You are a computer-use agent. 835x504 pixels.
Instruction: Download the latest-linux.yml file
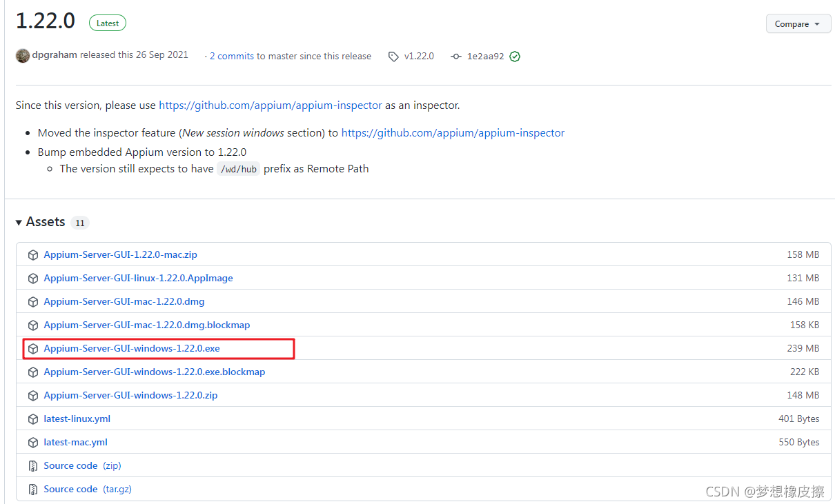[x=77, y=419]
